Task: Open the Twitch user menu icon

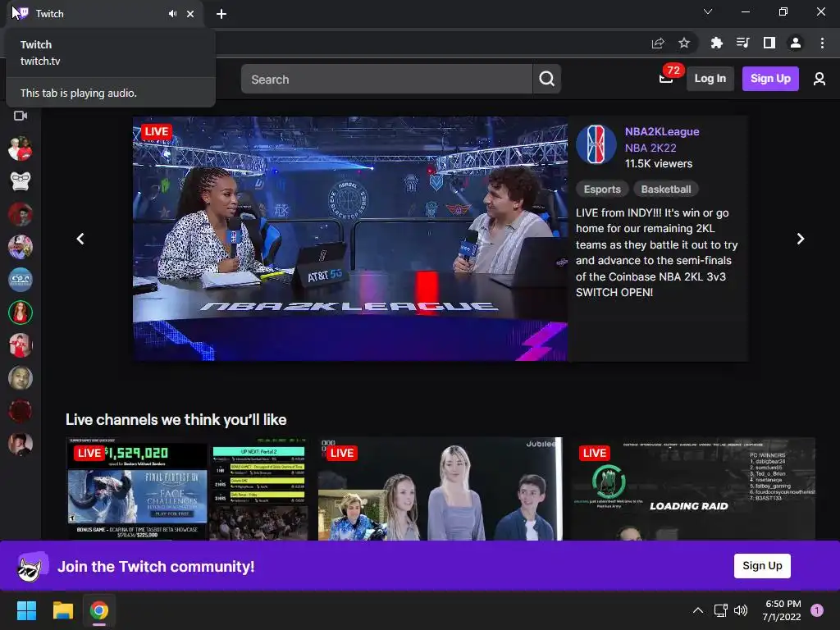Action: 819,80
